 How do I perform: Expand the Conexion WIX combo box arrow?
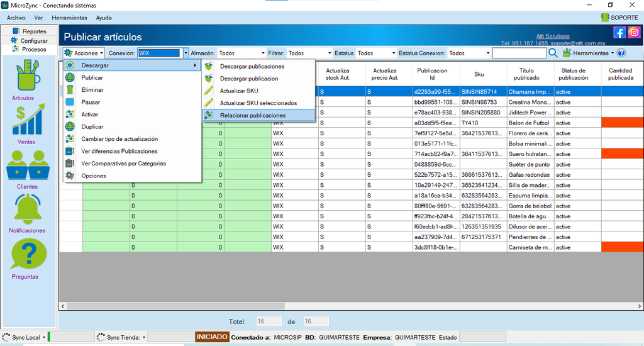click(186, 53)
